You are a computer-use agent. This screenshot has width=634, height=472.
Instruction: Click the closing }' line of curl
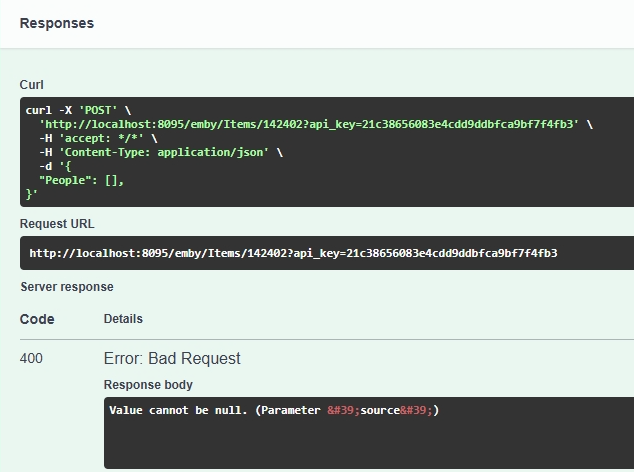pos(31,194)
